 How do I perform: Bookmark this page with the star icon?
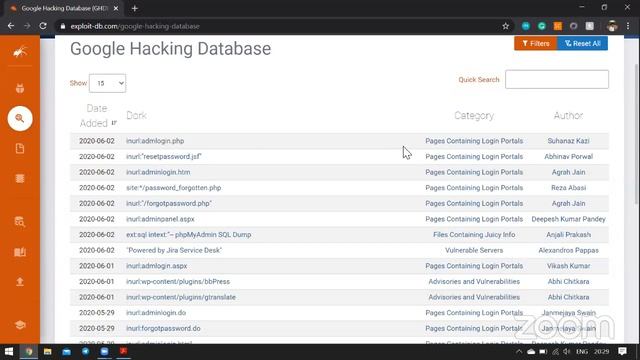pos(505,26)
